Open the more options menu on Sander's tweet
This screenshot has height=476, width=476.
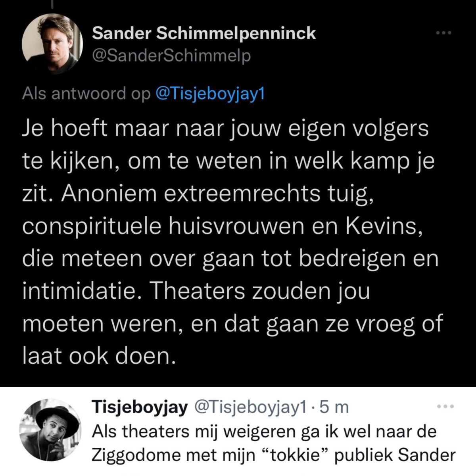[443, 33]
